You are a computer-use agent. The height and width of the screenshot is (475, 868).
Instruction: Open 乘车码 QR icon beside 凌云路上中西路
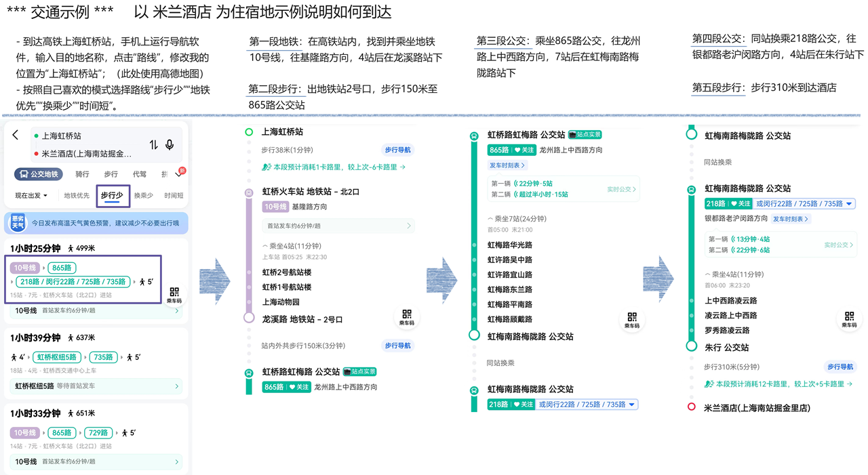coord(849,320)
